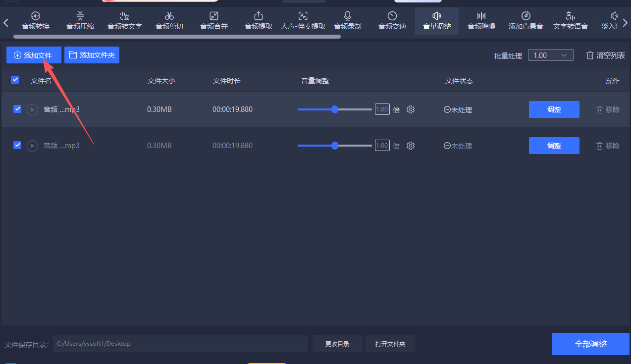The image size is (631, 364).
Task: Remove the first file with 移除
Action: tap(608, 109)
